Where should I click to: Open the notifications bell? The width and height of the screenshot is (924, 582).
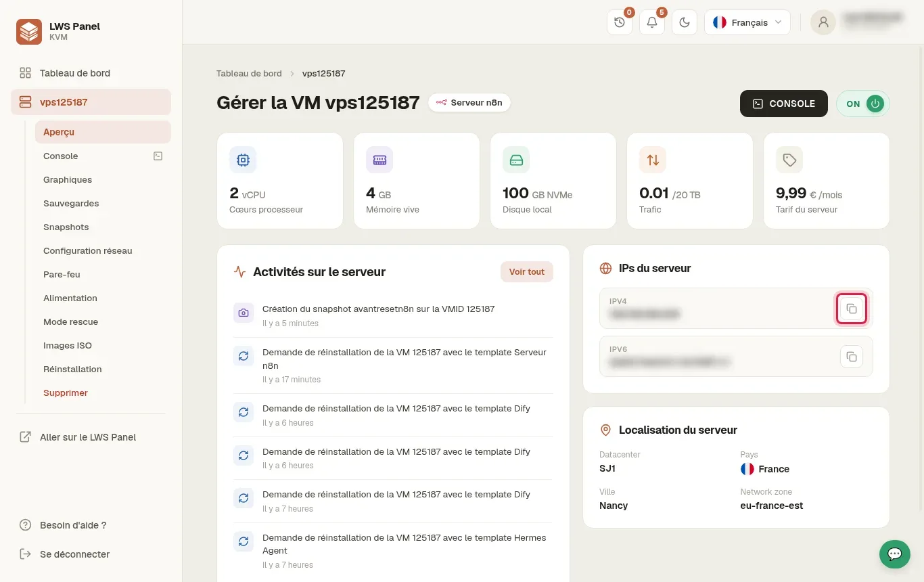click(652, 22)
